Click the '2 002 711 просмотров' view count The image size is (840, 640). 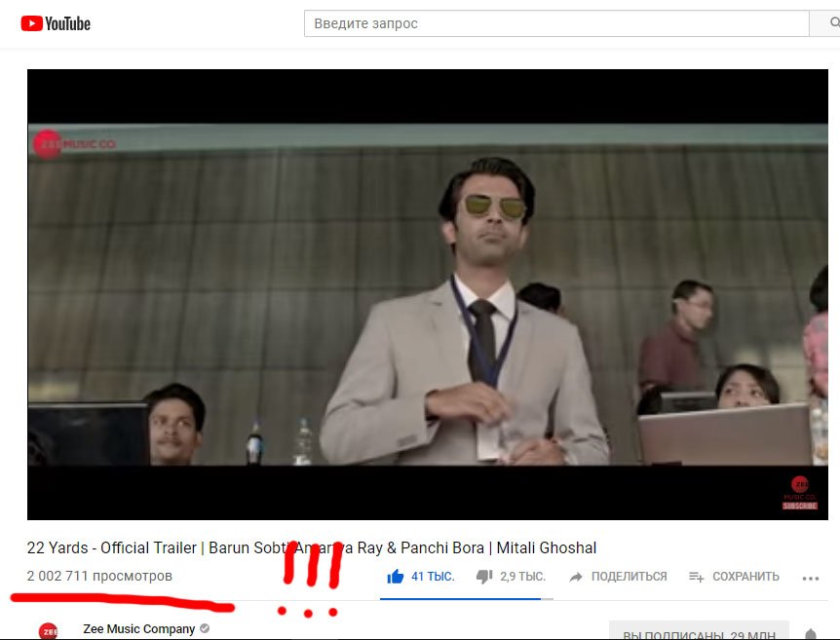(99, 576)
